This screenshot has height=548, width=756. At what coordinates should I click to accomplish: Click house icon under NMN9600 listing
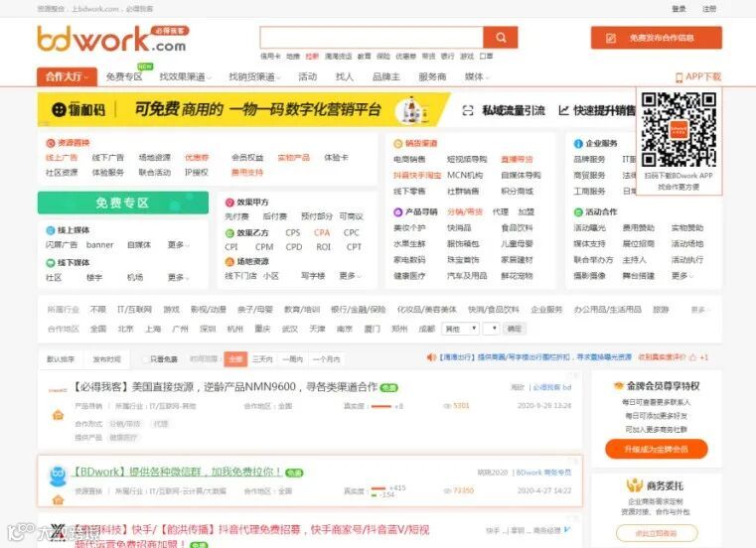[x=58, y=415]
